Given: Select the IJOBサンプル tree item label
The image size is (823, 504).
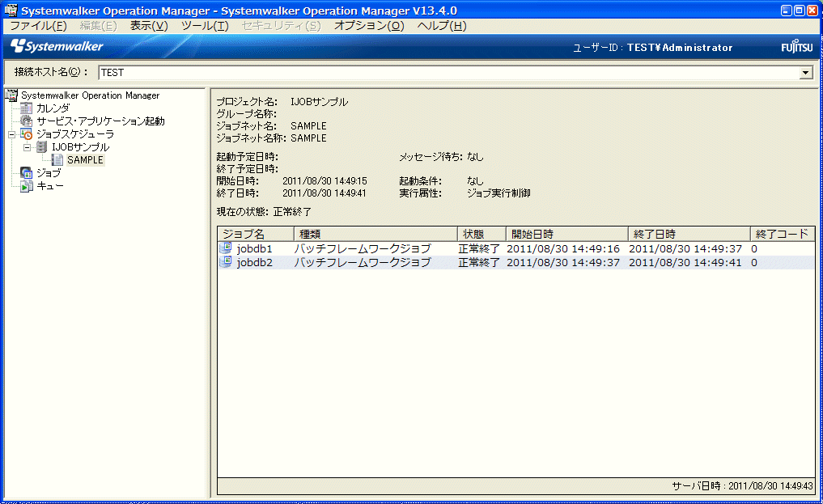Looking at the screenshot, I should tap(80, 147).
